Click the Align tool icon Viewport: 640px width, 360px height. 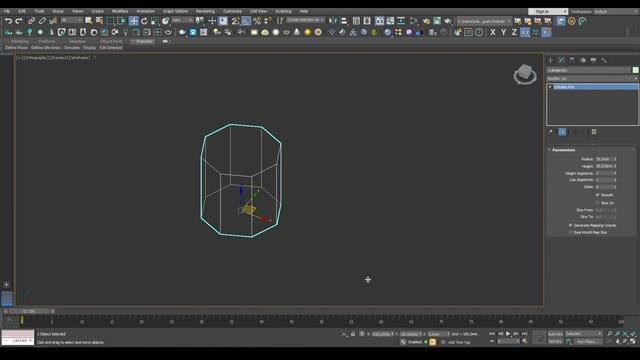click(344, 21)
